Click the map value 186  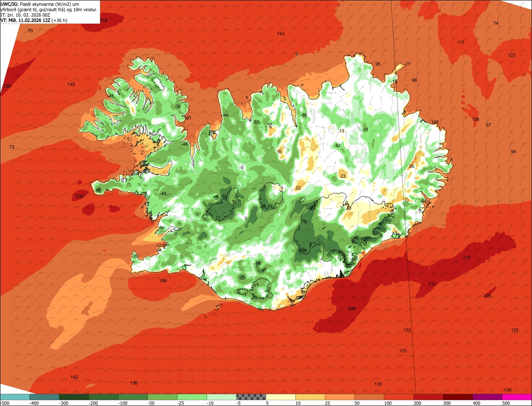[x=163, y=281]
